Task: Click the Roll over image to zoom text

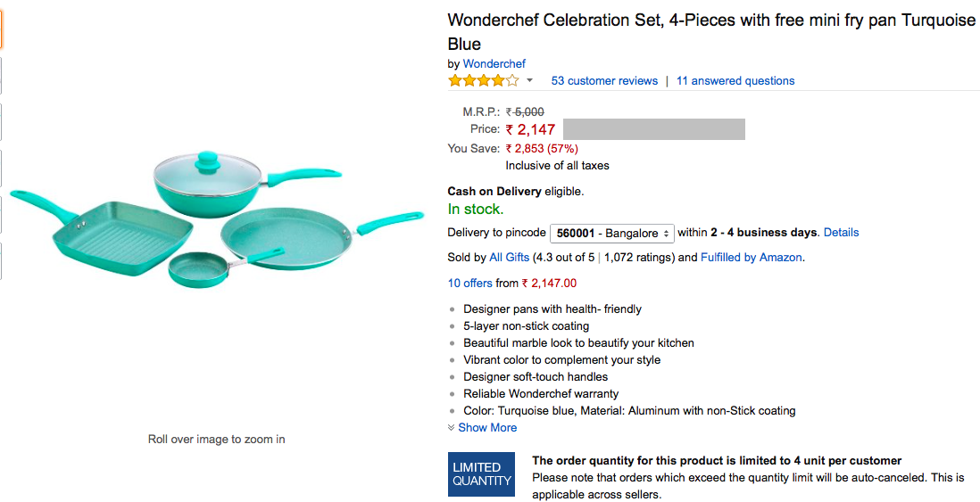Action: (217, 440)
